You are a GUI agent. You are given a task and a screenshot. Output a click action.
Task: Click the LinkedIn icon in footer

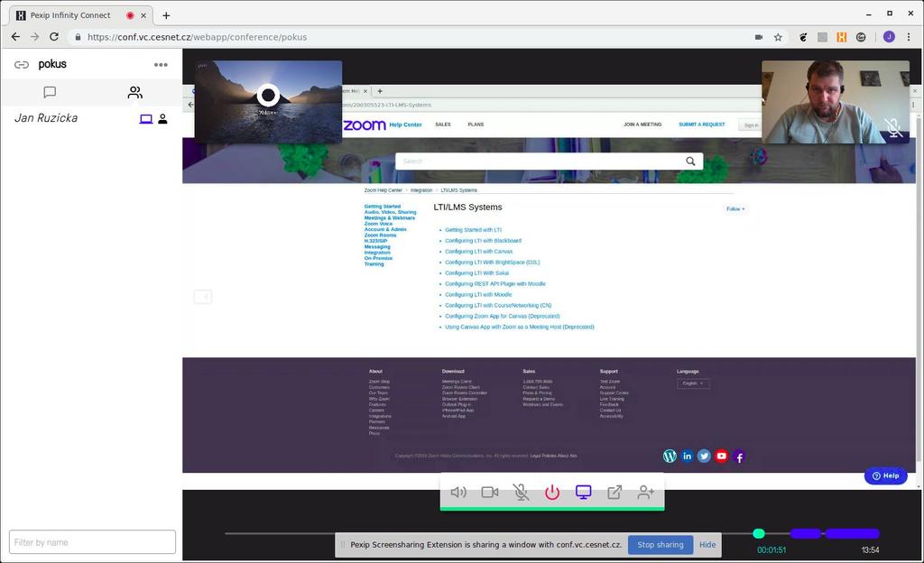click(x=687, y=456)
